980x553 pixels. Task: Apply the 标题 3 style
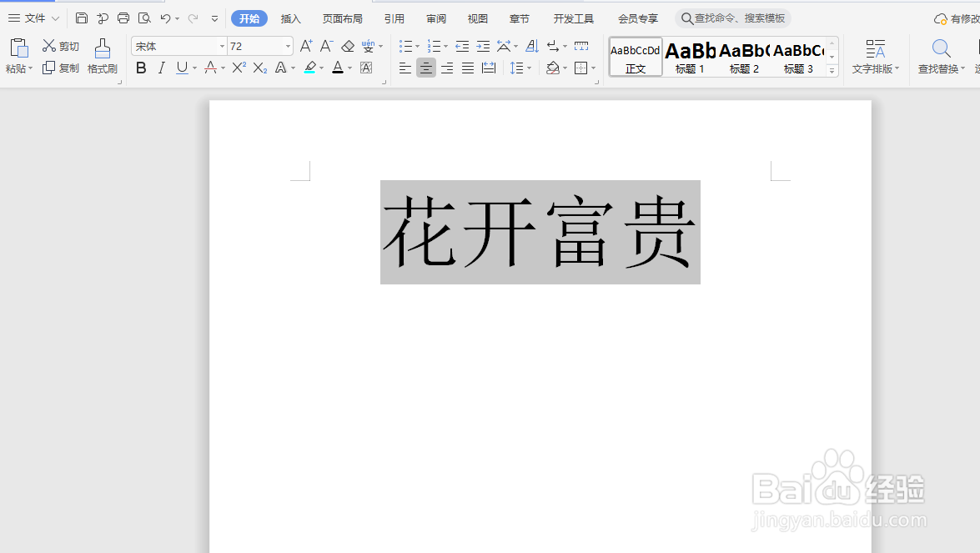coord(799,57)
